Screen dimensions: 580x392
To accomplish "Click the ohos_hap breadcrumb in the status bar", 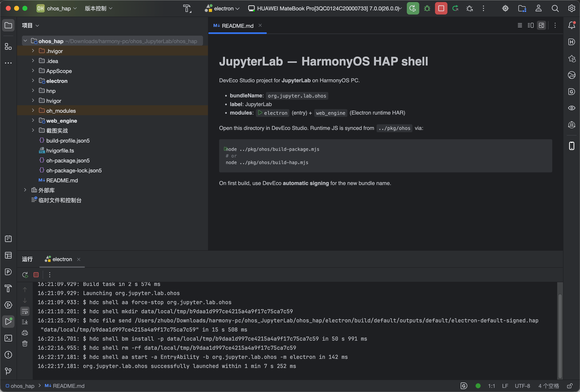I will click(x=20, y=386).
